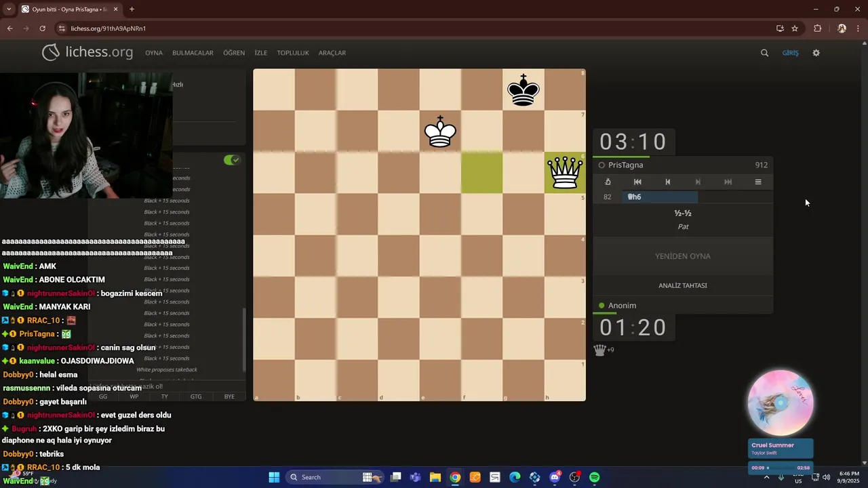
Task: Open the OYNA menu
Action: click(x=154, y=53)
